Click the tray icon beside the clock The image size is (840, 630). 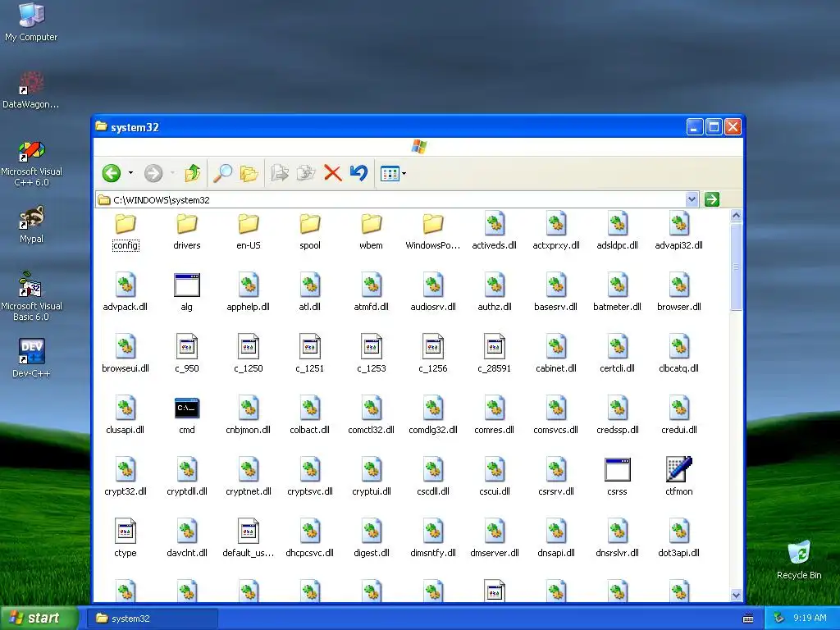click(x=779, y=619)
